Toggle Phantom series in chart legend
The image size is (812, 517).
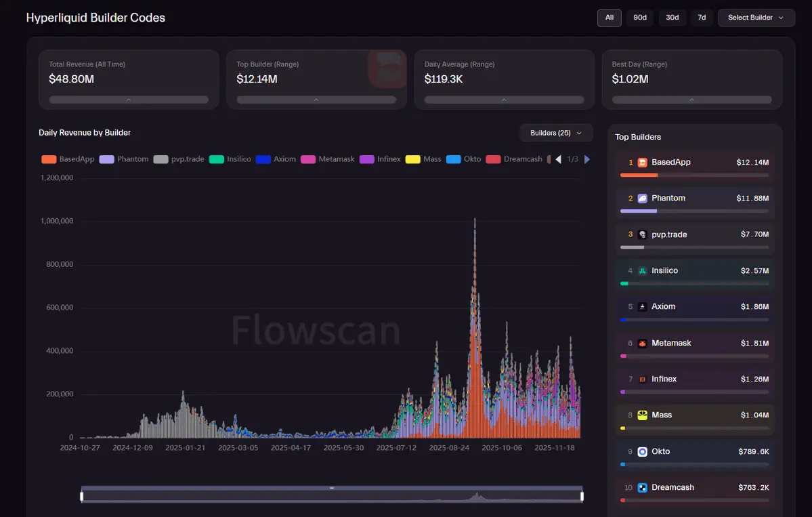[124, 159]
